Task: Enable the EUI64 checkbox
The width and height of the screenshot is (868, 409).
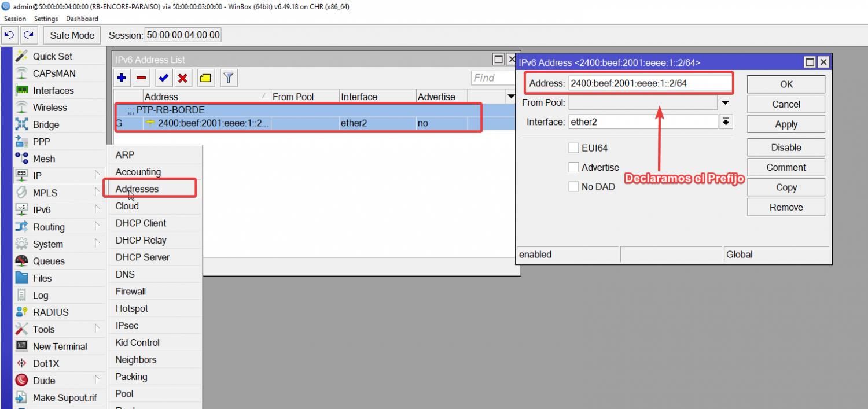Action: tap(573, 148)
